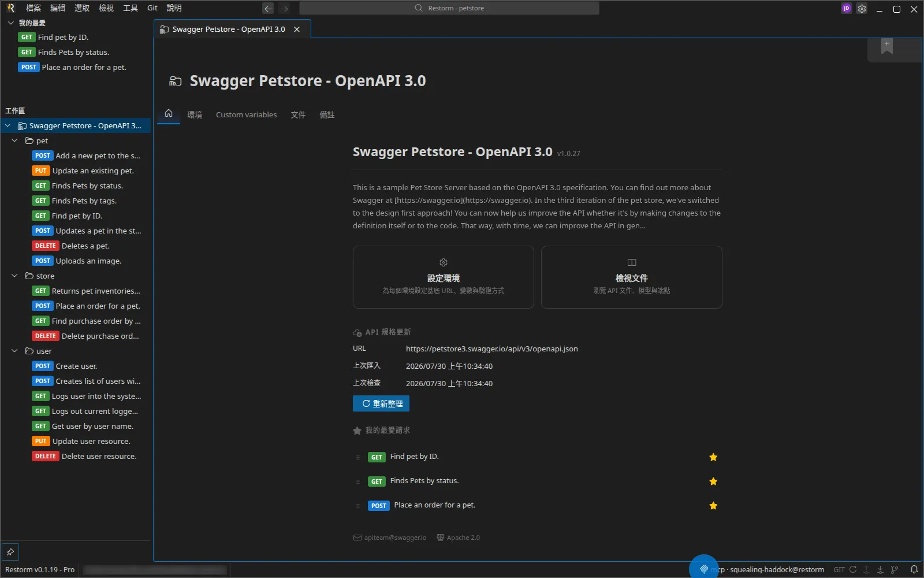The height and width of the screenshot is (578, 924).
Task: Open Add a new pet POST request
Action: click(87, 155)
